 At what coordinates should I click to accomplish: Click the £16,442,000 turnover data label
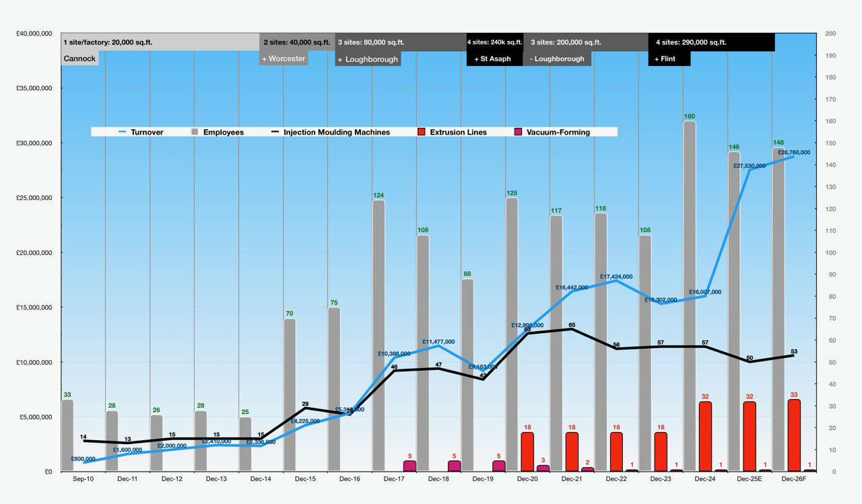point(572,287)
